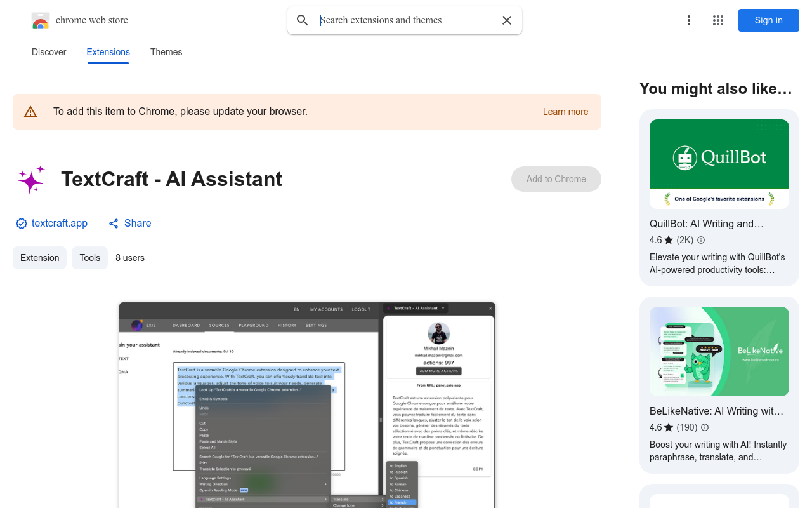
Task: Click QuillBot description 'Elevate your writing…'
Action: [x=717, y=264]
